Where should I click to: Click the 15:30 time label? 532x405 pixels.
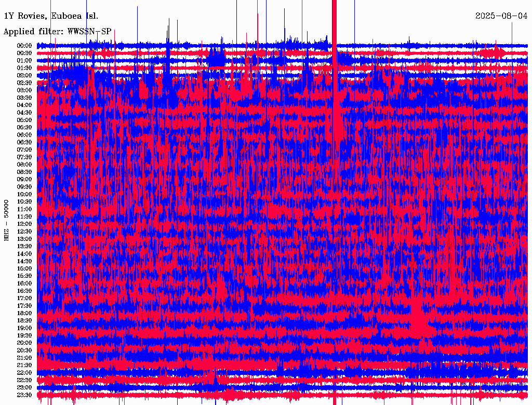(x=24, y=276)
